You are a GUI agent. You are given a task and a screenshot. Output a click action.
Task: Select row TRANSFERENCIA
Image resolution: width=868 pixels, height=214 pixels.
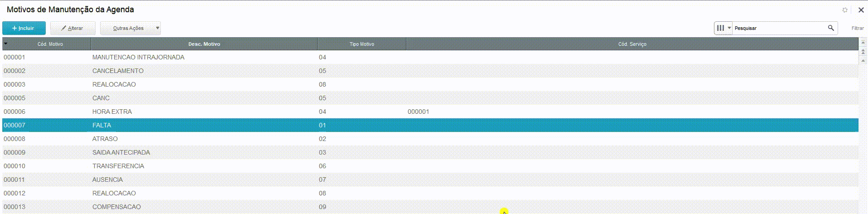click(430, 166)
